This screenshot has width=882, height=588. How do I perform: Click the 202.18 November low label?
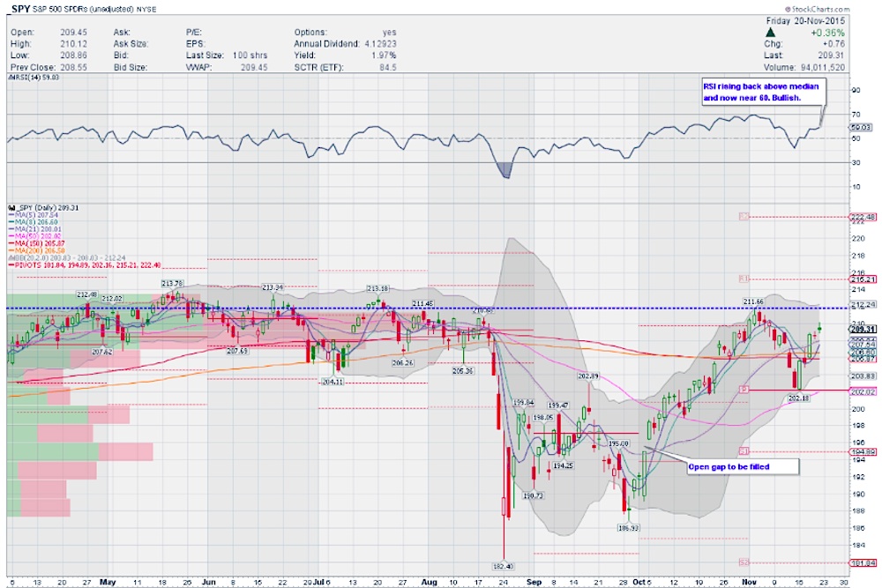[x=798, y=398]
